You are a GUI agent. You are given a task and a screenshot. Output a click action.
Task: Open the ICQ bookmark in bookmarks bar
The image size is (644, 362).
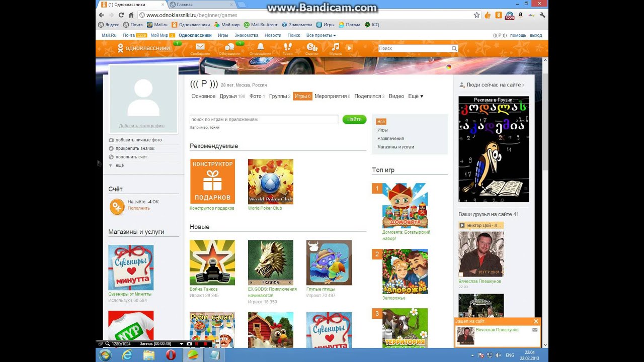372,24
